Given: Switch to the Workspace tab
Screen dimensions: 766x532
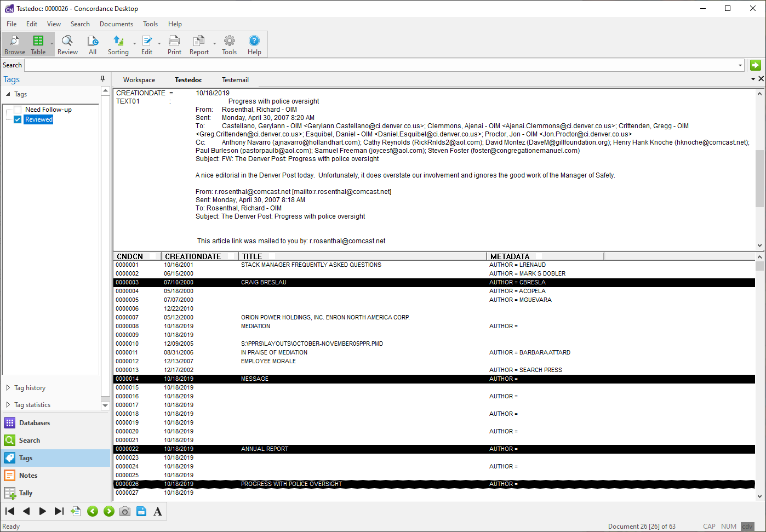Looking at the screenshot, I should point(139,80).
